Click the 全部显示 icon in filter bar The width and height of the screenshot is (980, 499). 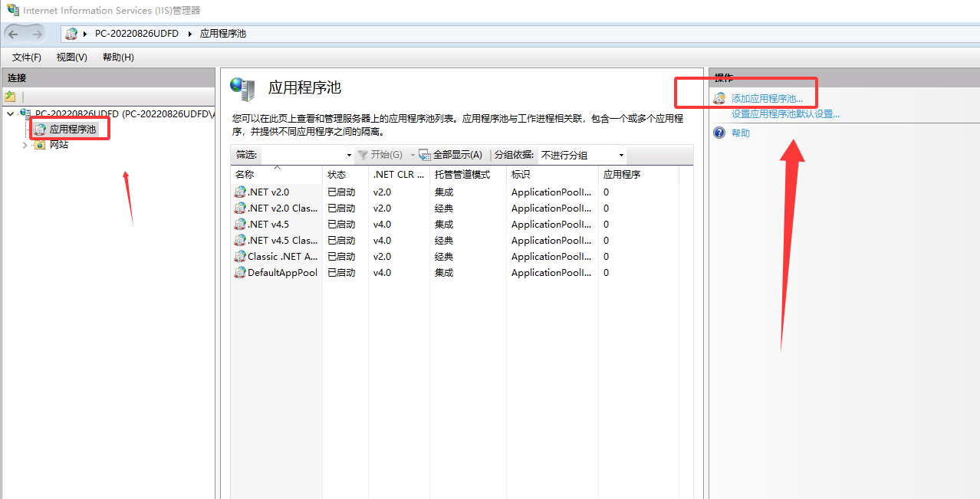tap(425, 155)
